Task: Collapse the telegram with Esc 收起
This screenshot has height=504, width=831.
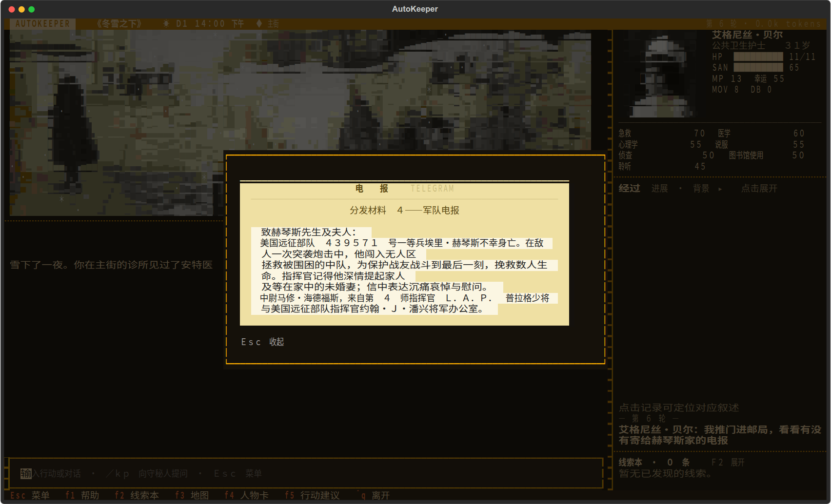Action: (x=262, y=342)
